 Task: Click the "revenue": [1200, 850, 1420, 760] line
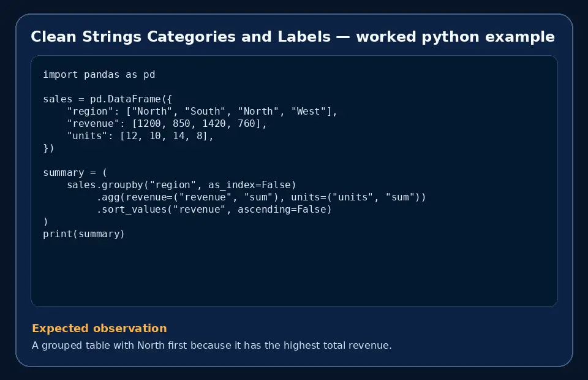167,124
